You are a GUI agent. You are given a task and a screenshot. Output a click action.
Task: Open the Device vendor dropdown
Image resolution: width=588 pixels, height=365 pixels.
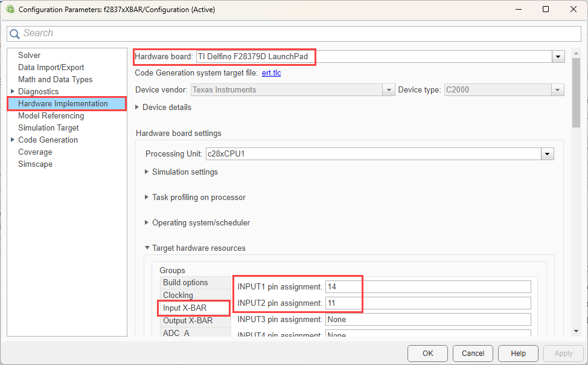(389, 90)
